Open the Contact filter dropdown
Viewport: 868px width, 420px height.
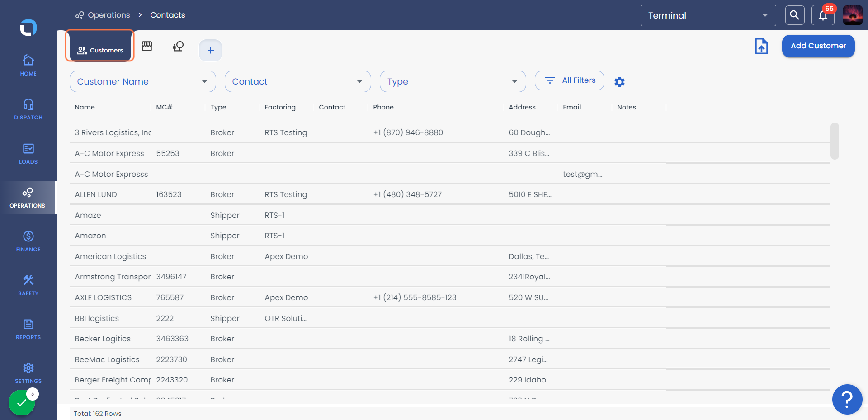297,81
